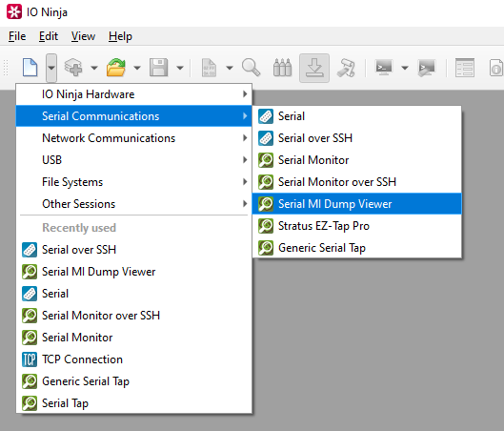This screenshot has height=431, width=504.
Task: Click the terminal monitor icon
Action: 384,68
